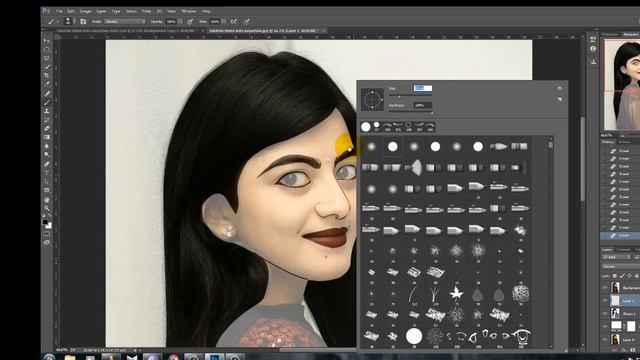This screenshot has height=360, width=640.
Task: Select the Blur tool
Action: coord(47,146)
